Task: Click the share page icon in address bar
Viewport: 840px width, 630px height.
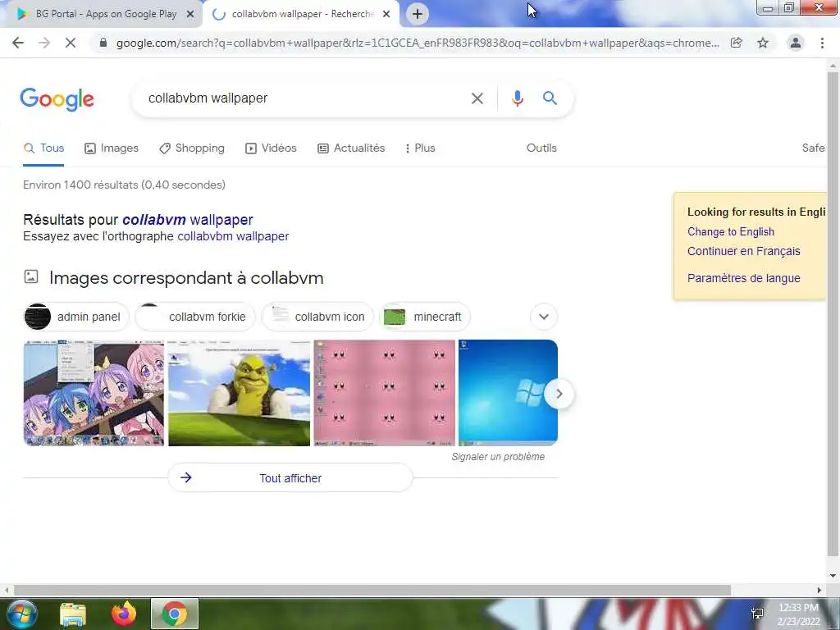Action: pyautogui.click(x=737, y=43)
